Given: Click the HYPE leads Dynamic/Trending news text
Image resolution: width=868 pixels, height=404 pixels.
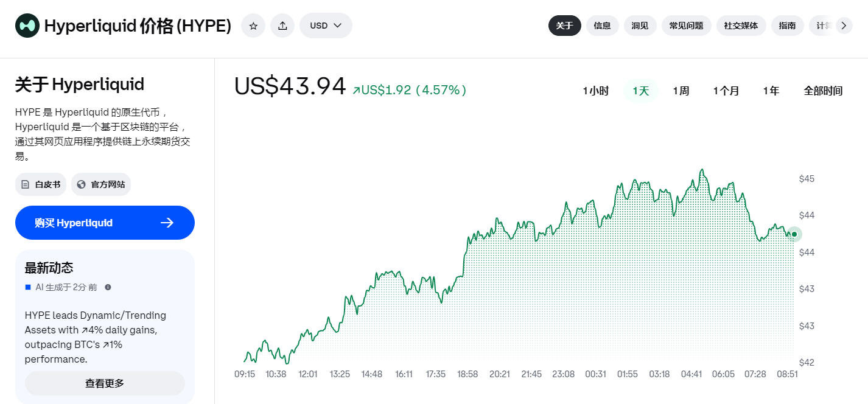Looking at the screenshot, I should coord(96,337).
